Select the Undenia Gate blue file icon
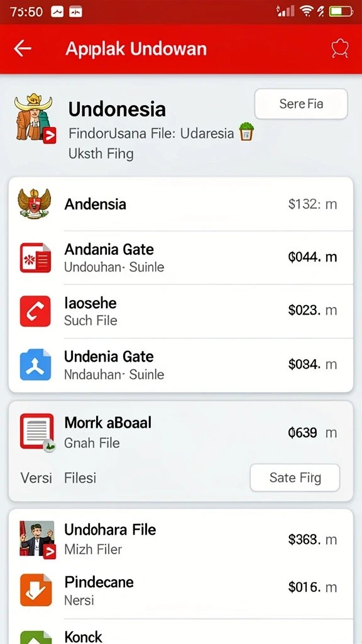This screenshot has height=644, width=362. point(35,364)
